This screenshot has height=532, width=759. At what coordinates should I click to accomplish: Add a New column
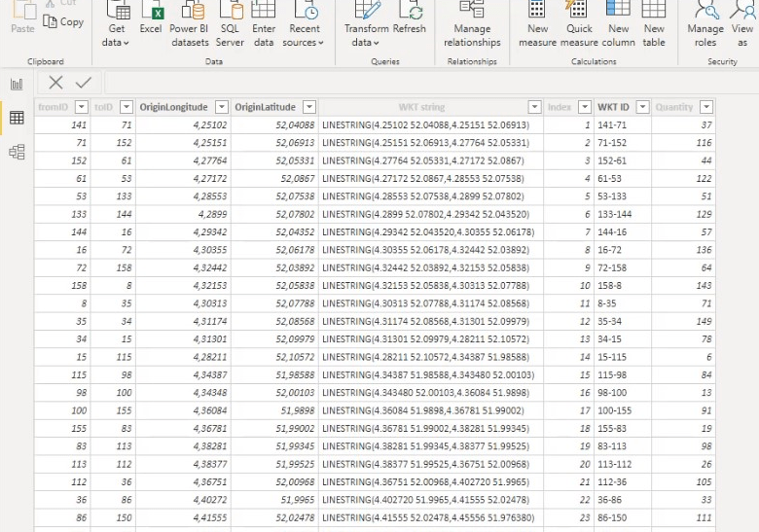point(618,24)
